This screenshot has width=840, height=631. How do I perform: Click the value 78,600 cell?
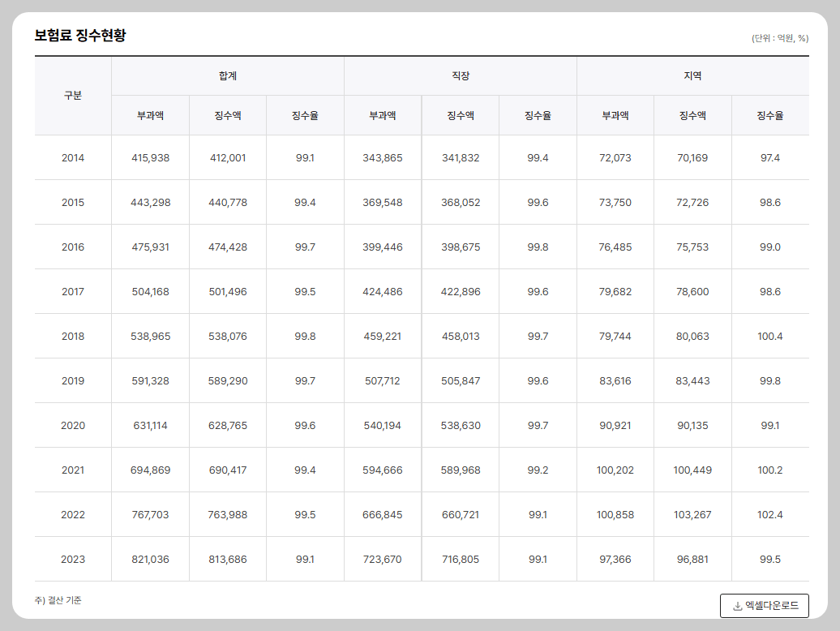(x=692, y=292)
